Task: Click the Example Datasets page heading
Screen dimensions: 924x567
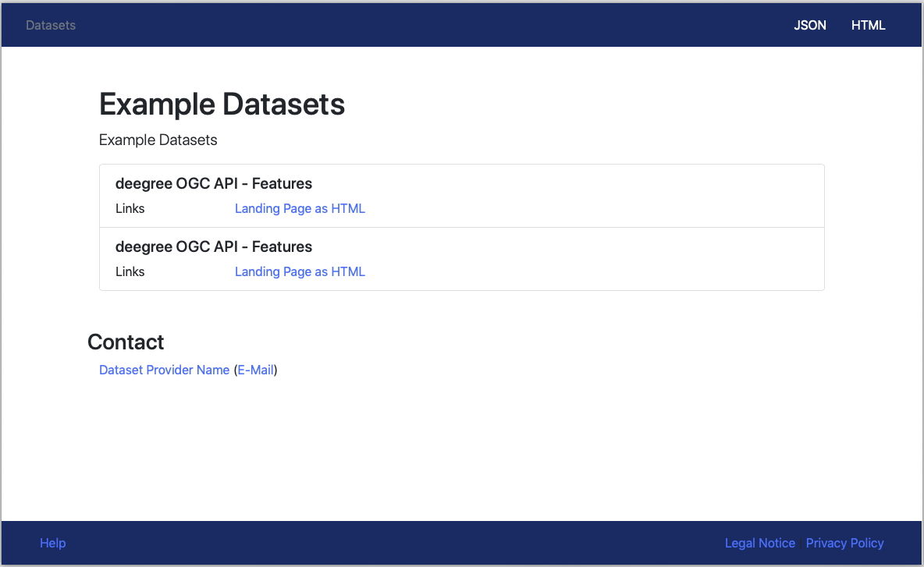Action: click(x=222, y=104)
